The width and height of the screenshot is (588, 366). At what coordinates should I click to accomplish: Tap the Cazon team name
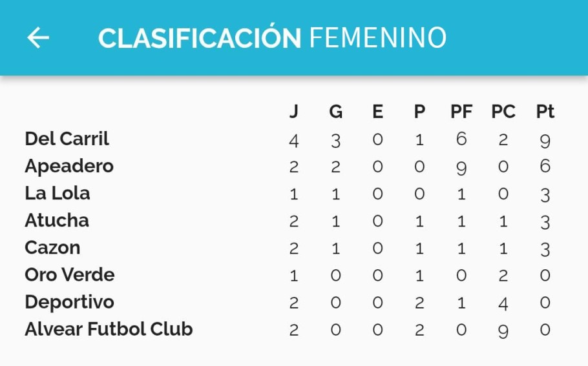click(52, 248)
